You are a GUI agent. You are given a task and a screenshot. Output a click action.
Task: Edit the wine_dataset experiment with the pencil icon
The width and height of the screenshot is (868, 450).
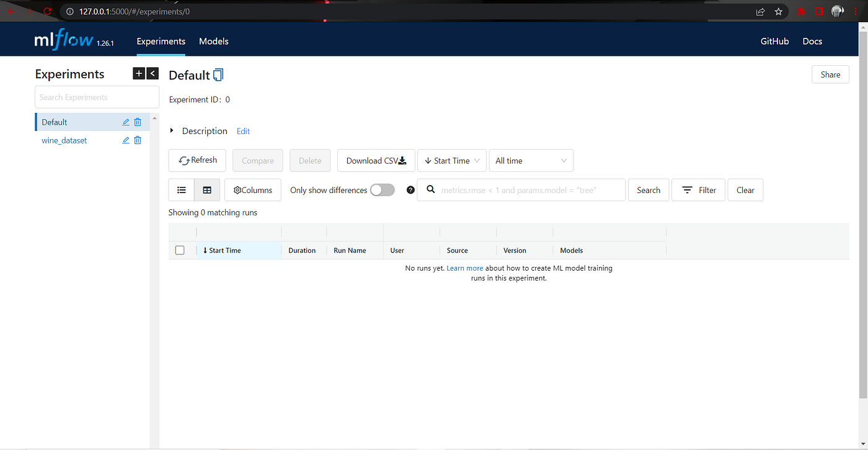[x=125, y=140]
